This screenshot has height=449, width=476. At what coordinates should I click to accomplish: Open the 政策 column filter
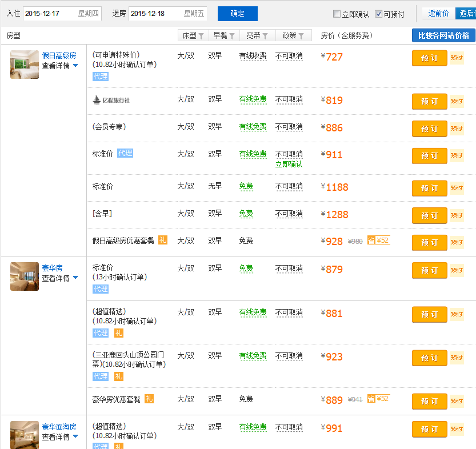point(293,35)
